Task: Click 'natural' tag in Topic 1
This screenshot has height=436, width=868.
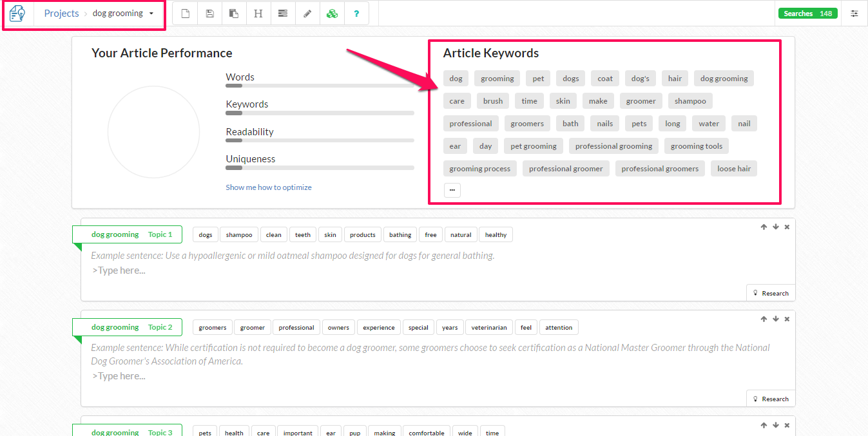Action: tap(461, 235)
